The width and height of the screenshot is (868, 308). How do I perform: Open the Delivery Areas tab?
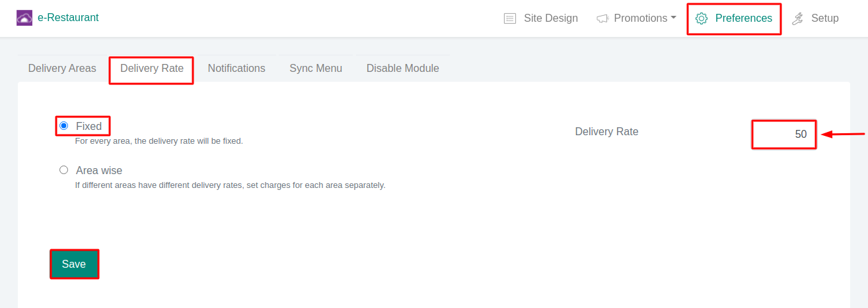[x=62, y=69]
